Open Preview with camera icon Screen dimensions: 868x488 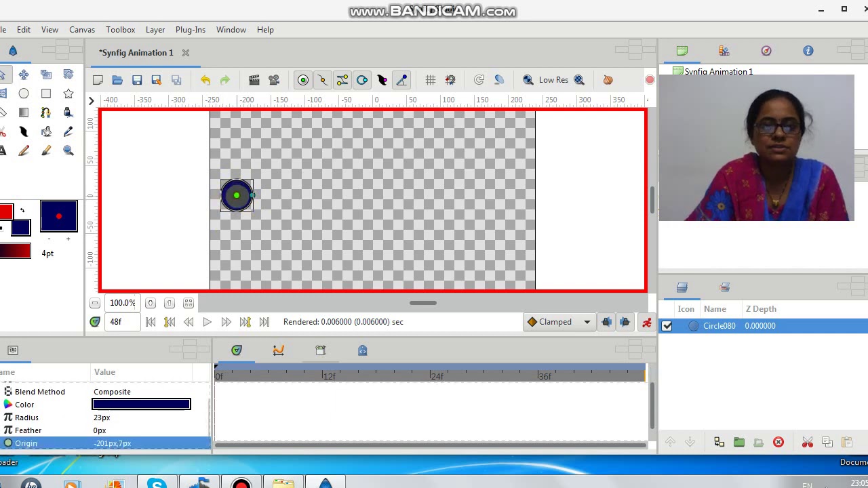tap(274, 80)
